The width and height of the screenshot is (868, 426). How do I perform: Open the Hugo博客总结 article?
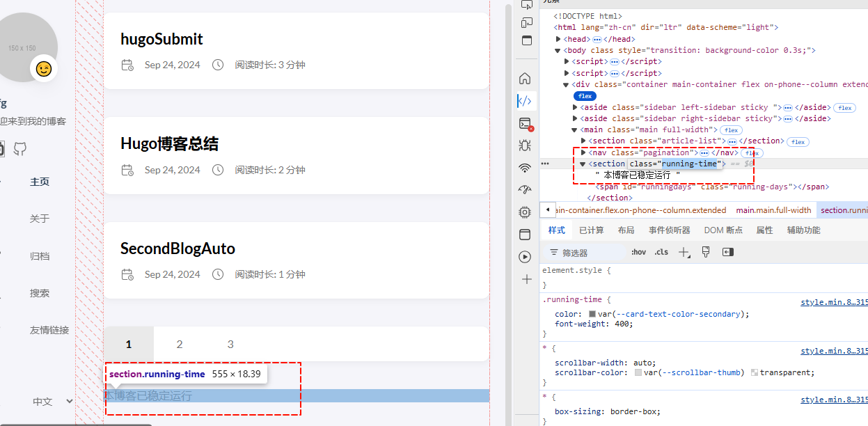click(169, 144)
